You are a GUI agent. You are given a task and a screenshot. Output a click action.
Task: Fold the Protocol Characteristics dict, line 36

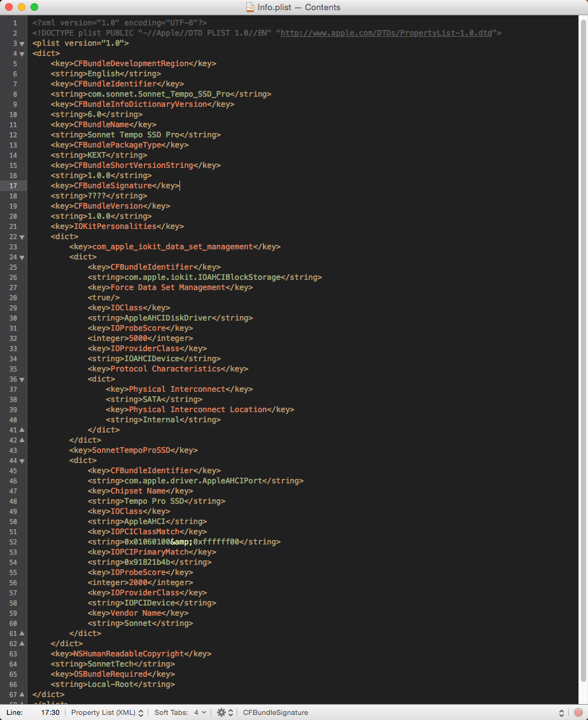(x=22, y=379)
